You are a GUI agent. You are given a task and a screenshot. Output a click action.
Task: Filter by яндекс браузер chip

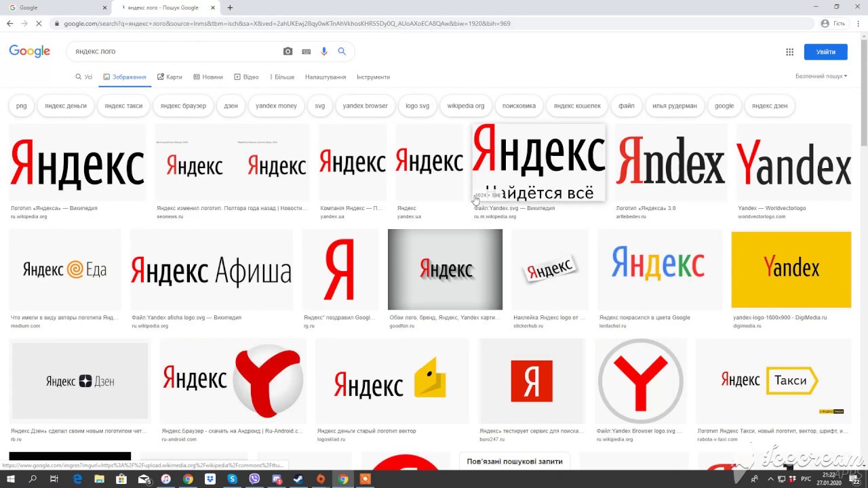pyautogui.click(x=183, y=106)
